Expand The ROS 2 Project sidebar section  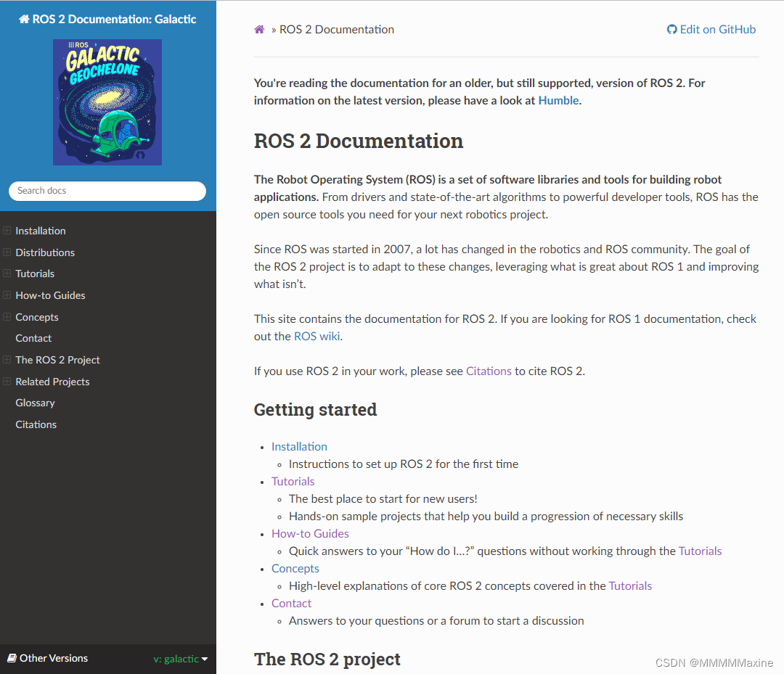pos(7,360)
